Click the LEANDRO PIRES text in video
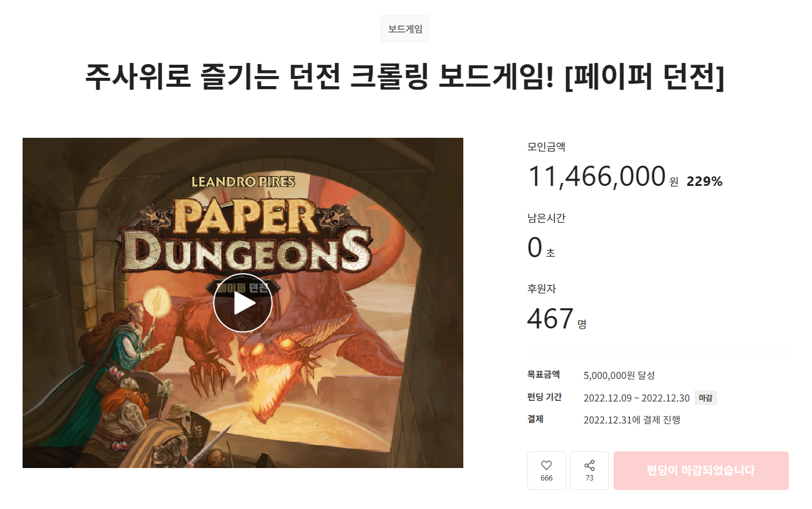812x509 pixels. 243,181
